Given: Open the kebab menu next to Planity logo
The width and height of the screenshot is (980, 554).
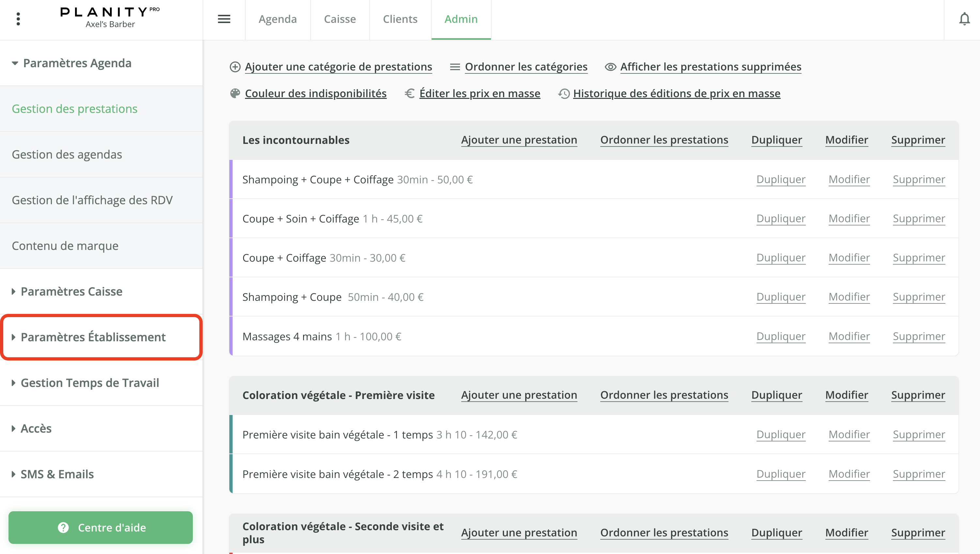Looking at the screenshot, I should [18, 19].
